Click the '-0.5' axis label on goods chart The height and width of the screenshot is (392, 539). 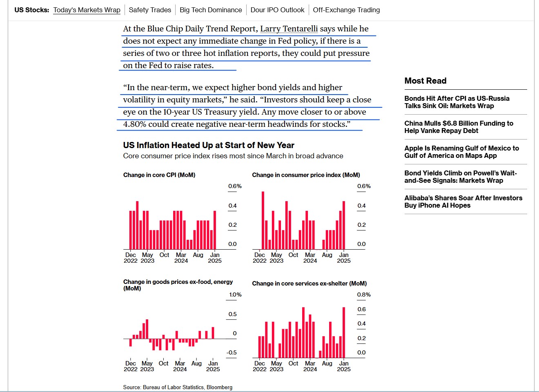(232, 352)
